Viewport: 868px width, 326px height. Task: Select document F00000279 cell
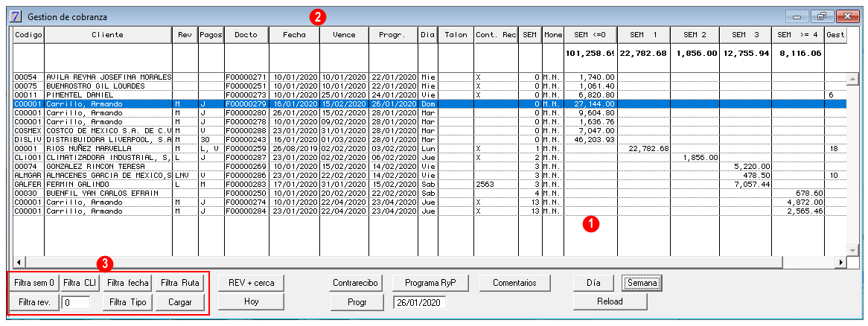pos(246,103)
